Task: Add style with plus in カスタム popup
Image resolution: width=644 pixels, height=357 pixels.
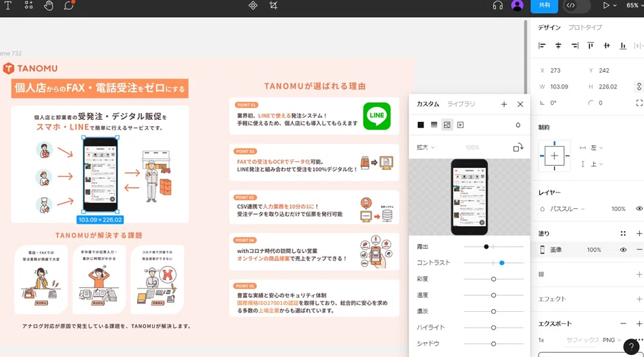Action: (504, 104)
